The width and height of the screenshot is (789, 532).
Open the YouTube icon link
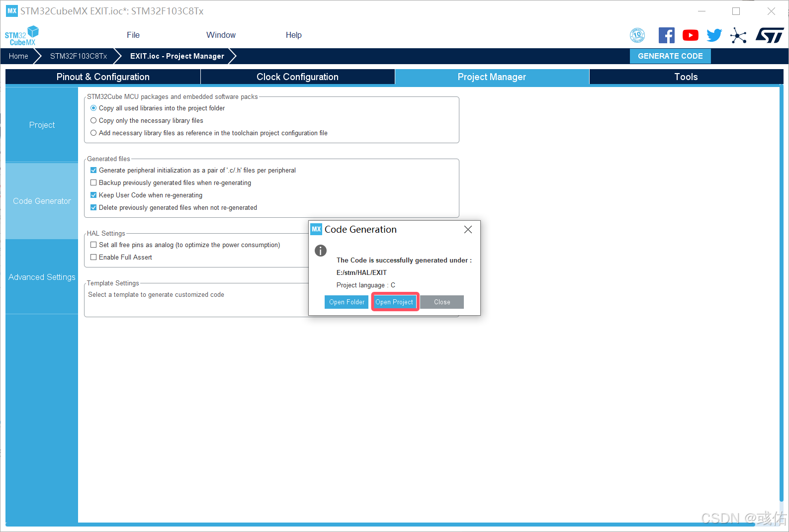(690, 35)
